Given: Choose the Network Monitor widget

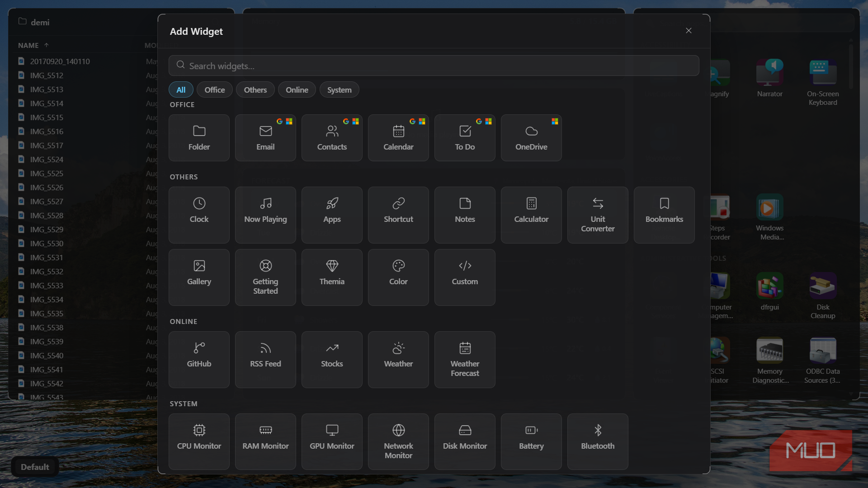Looking at the screenshot, I should pos(398,442).
